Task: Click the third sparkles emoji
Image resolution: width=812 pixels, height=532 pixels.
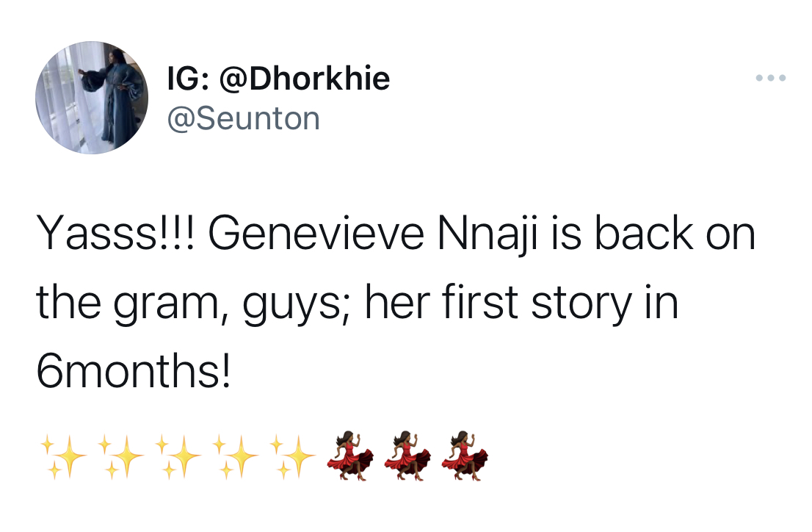Action: pyautogui.click(x=178, y=456)
